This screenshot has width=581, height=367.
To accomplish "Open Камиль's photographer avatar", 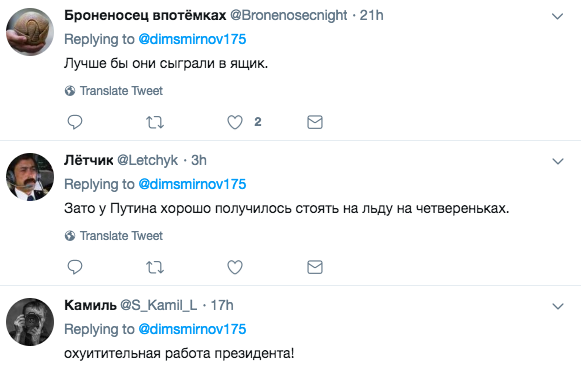I will click(30, 322).
